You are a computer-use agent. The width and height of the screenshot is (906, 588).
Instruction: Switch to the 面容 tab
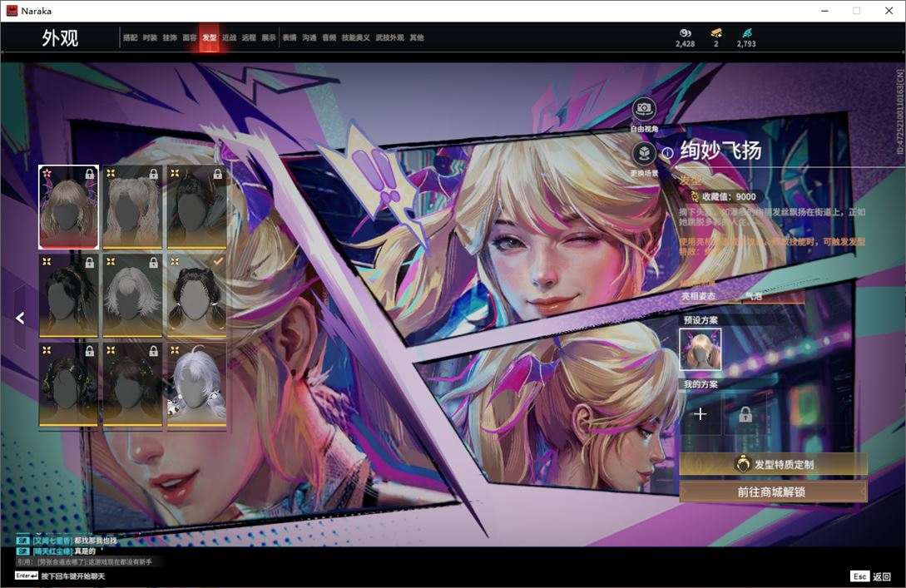pos(190,37)
